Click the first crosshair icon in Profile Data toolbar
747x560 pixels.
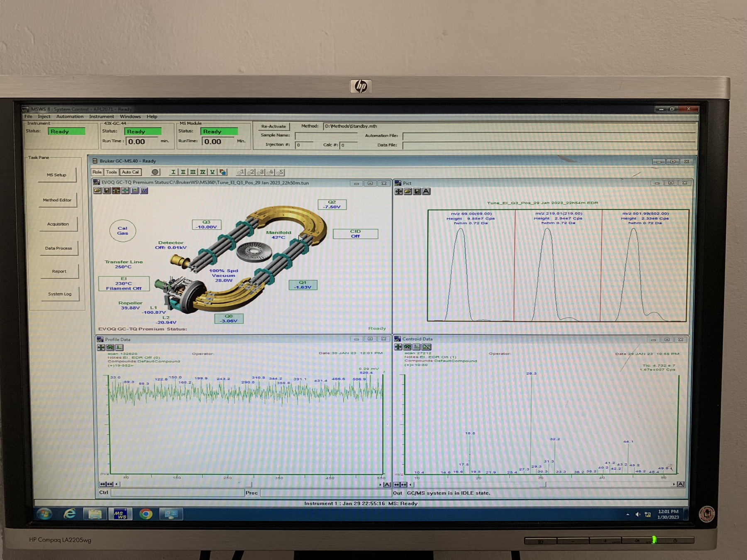pos(101,348)
